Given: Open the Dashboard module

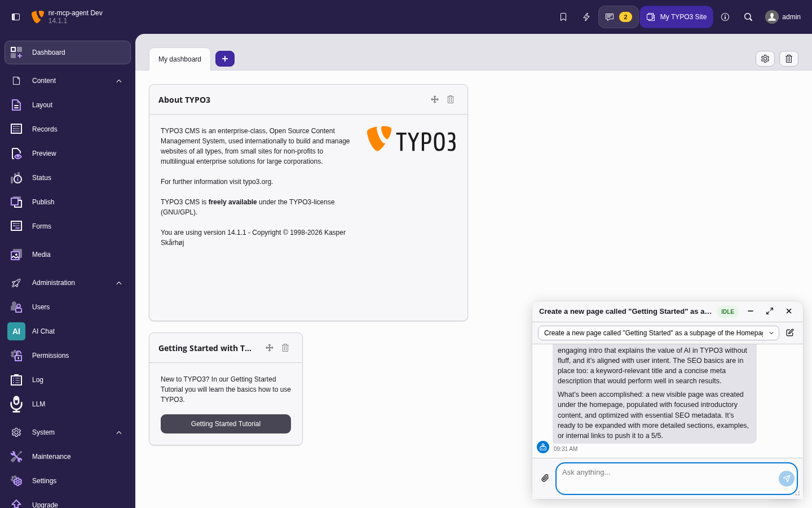Looking at the screenshot, I should click(68, 52).
